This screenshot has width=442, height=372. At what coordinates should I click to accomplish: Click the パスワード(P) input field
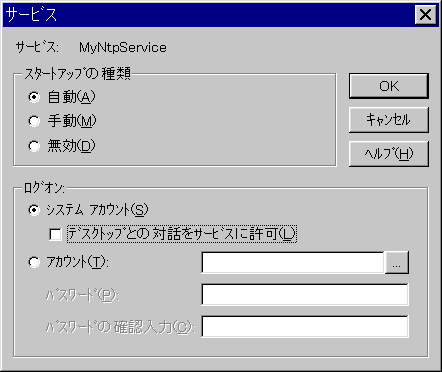pos(305,294)
